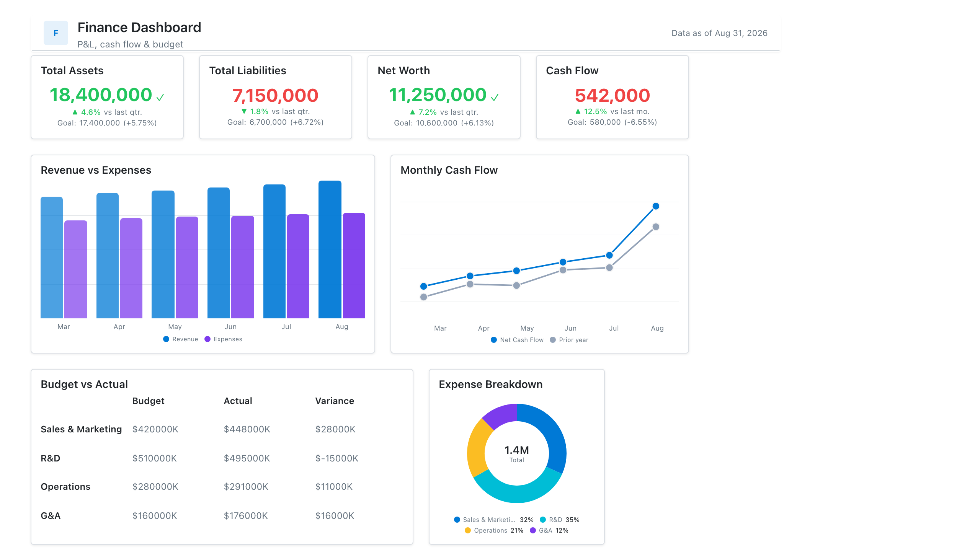Click the Aug expenses bar
This screenshot has height=551, width=980.
coord(354,266)
